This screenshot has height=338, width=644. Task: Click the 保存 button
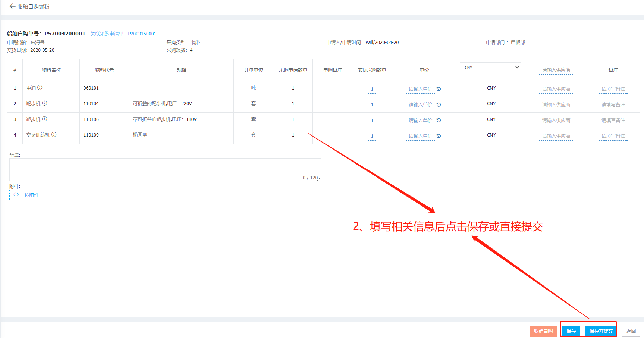coord(571,331)
